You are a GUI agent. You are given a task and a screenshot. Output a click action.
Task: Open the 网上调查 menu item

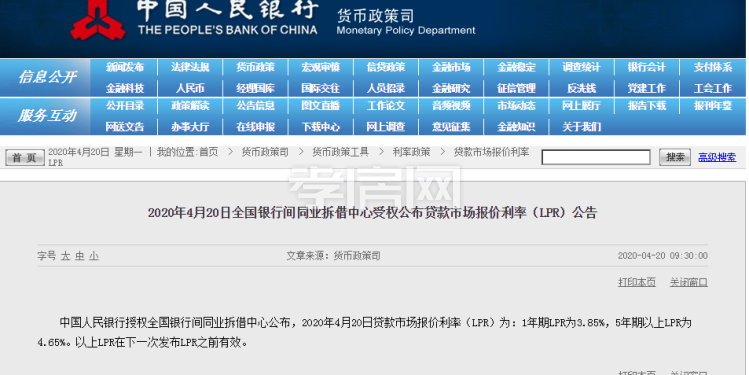386,127
